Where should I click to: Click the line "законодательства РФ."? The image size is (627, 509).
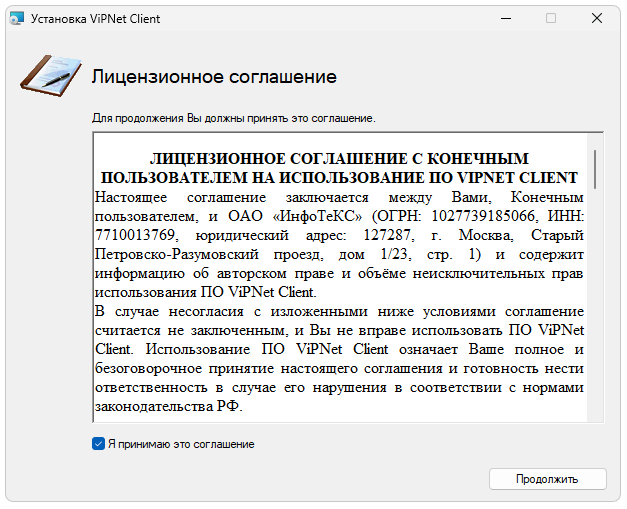169,407
